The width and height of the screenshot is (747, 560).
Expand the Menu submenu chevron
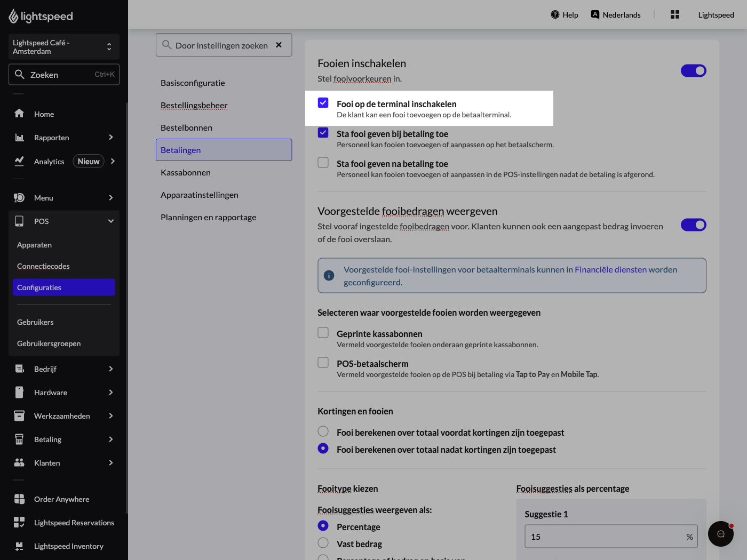111,197
